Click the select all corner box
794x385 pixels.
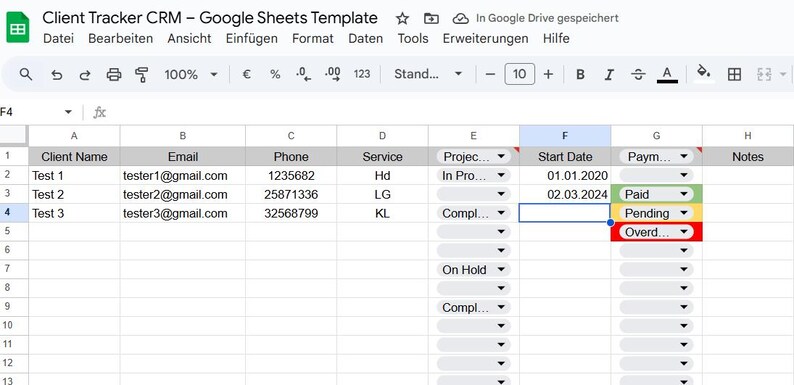click(x=14, y=136)
